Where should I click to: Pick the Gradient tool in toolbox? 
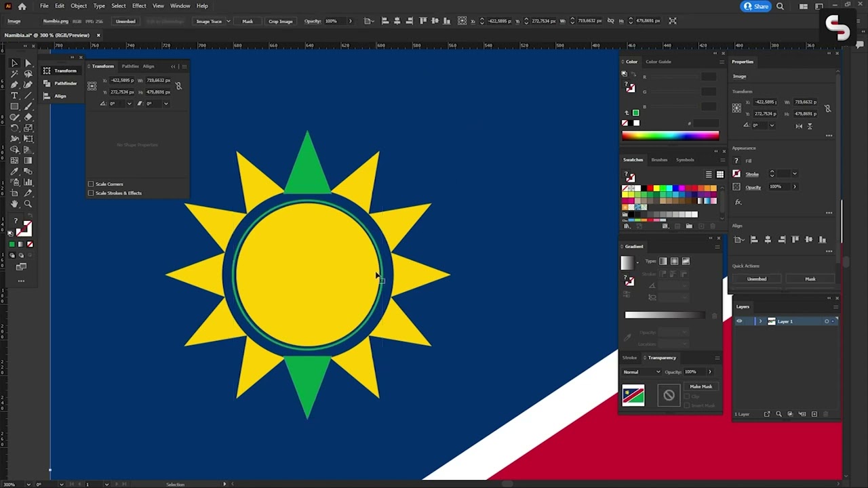coord(28,161)
